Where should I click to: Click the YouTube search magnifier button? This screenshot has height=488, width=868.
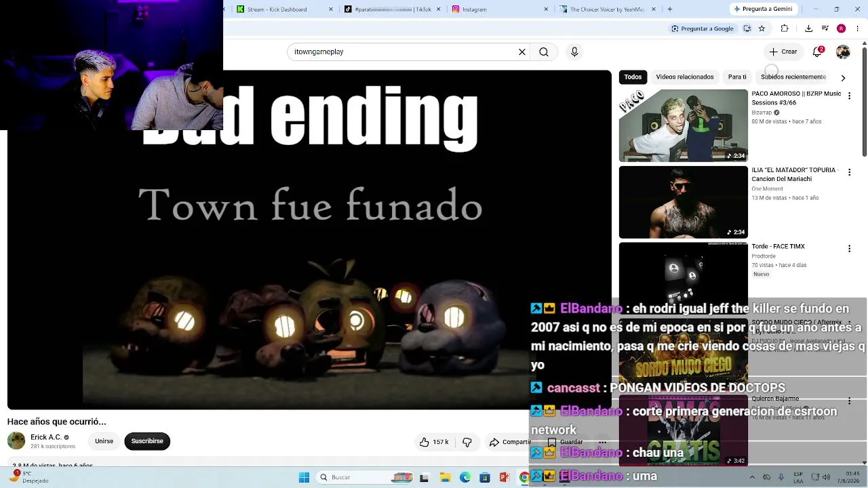pyautogui.click(x=544, y=52)
